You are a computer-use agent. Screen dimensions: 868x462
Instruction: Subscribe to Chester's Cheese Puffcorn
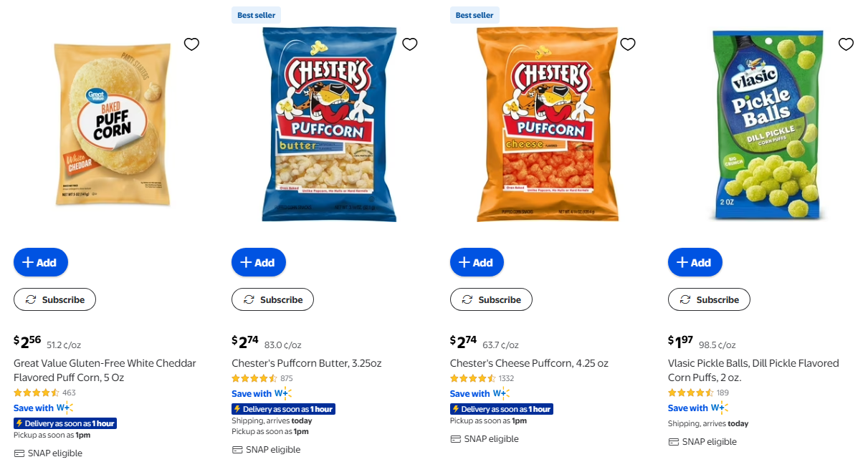pos(491,299)
